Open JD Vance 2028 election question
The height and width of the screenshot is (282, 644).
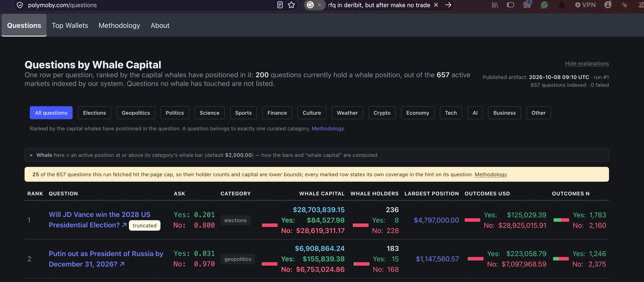100,220
